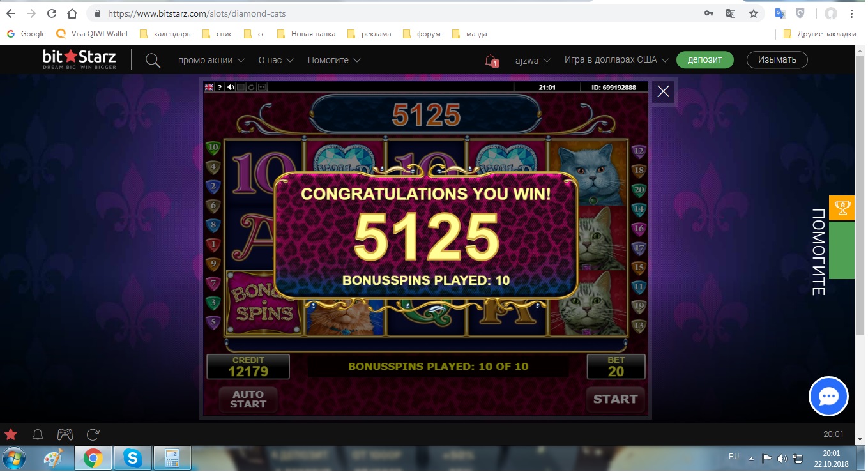
Task: Click the BET 20 display
Action: (x=616, y=367)
